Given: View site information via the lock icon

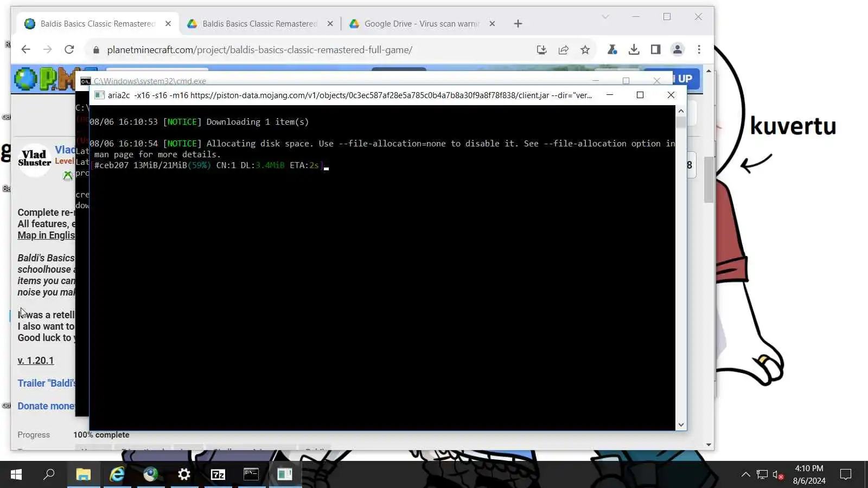Looking at the screenshot, I should coord(96,50).
